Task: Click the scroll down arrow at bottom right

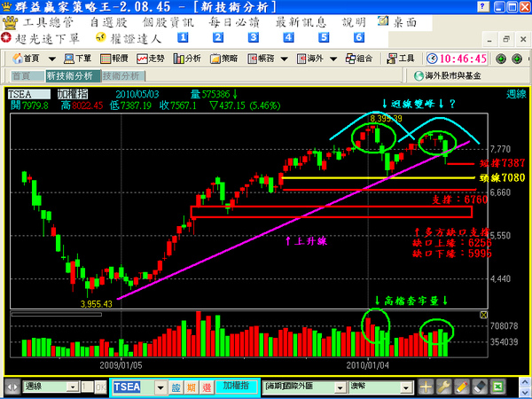Action: [x=525, y=392]
